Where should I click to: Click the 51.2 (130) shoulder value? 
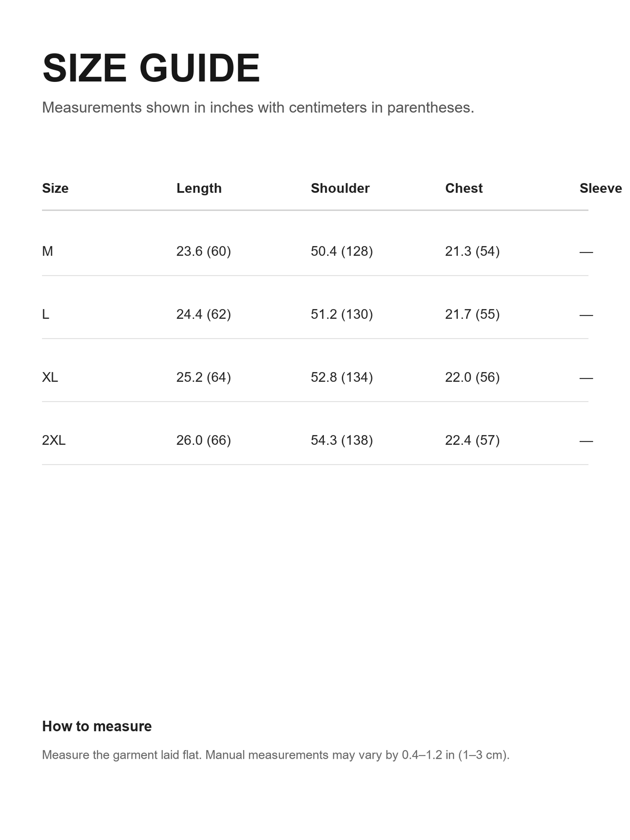point(342,314)
